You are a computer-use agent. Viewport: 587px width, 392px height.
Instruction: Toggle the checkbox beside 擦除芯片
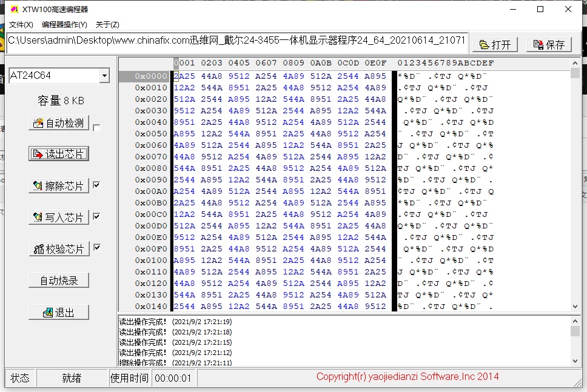96,185
